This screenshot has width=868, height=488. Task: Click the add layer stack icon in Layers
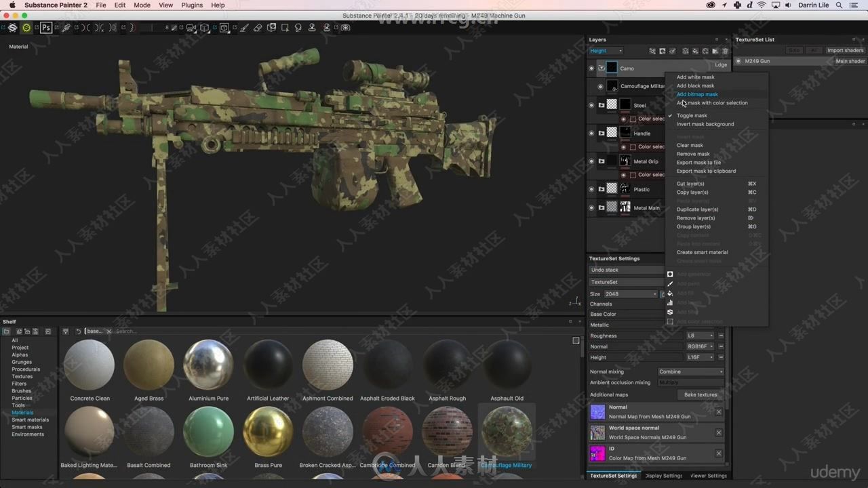point(686,51)
